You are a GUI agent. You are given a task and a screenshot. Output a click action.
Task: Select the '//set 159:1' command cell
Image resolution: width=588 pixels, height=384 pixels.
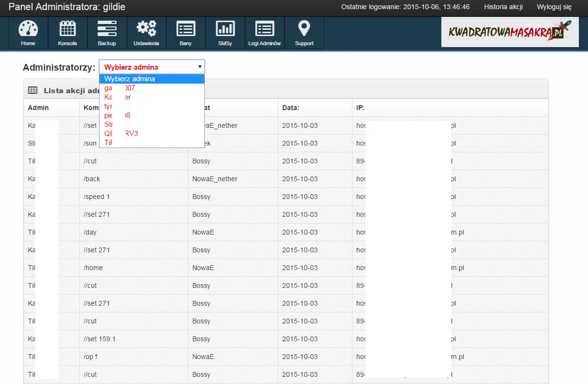[134, 339]
